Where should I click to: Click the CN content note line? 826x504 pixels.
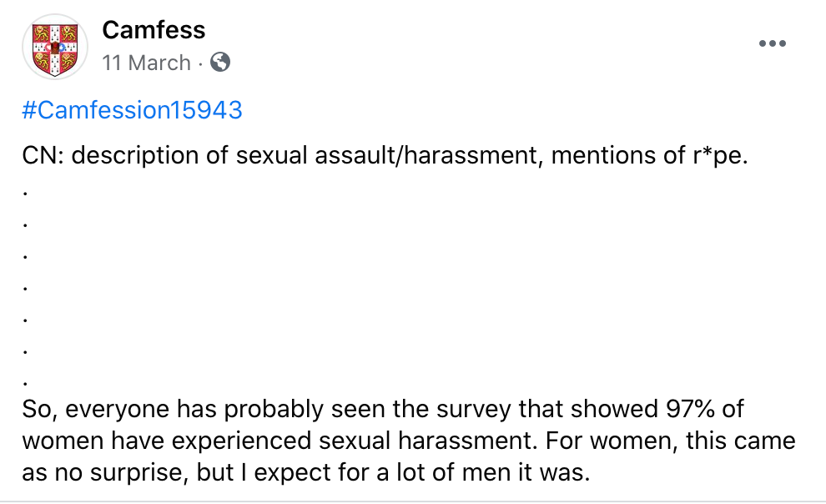[385, 155]
